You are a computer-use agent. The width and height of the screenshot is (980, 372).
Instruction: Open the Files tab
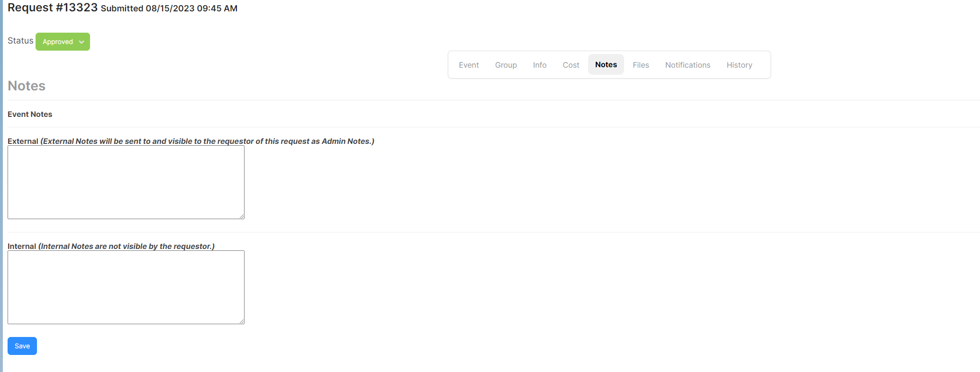click(x=641, y=65)
